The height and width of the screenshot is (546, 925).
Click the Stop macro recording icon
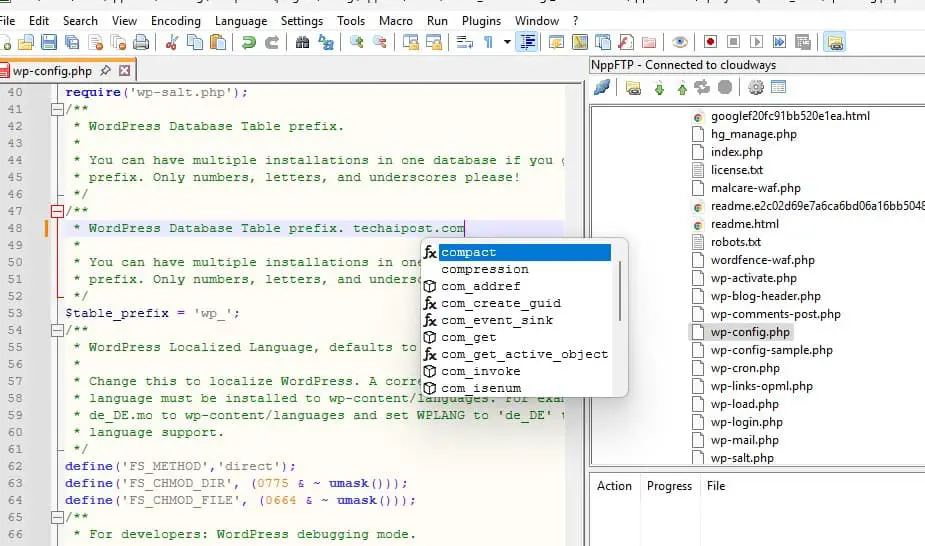point(733,42)
